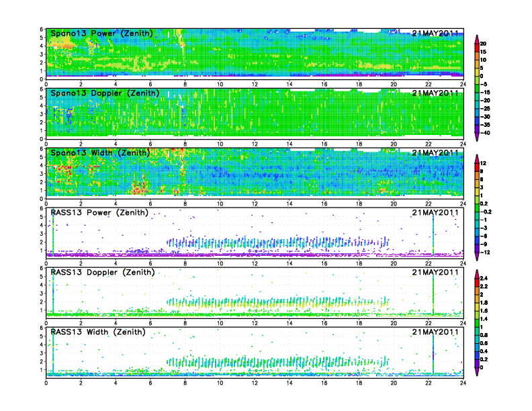Screen dimensions: 532x411
Task: Click the 21MAY2011 date in Spano13 Power panel
Action: (x=435, y=33)
